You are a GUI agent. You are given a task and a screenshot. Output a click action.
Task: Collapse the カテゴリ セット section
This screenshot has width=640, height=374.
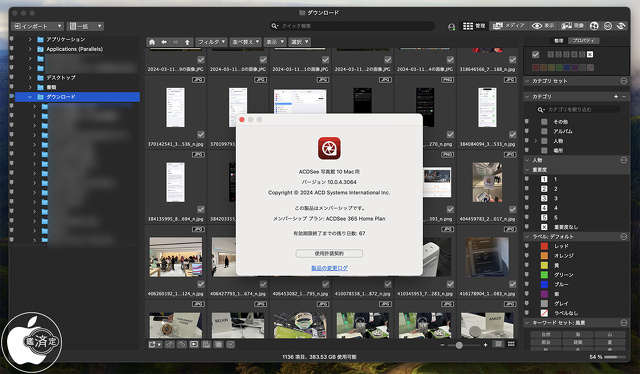click(527, 81)
